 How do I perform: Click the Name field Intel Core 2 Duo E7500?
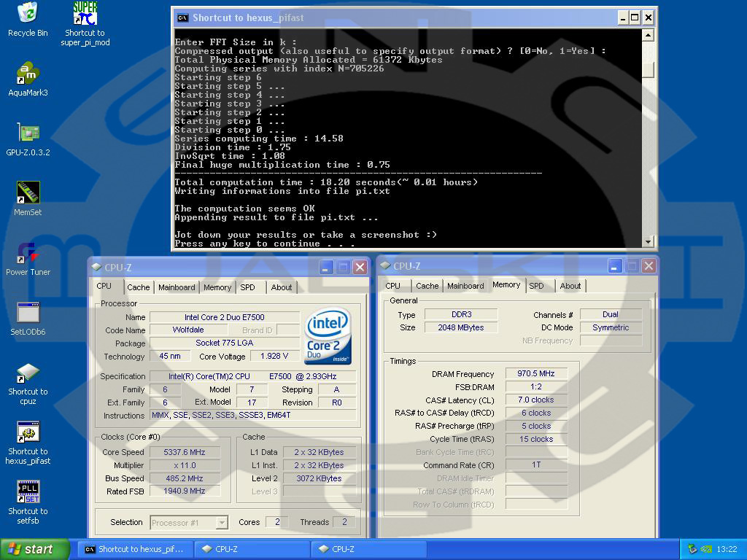(x=225, y=317)
